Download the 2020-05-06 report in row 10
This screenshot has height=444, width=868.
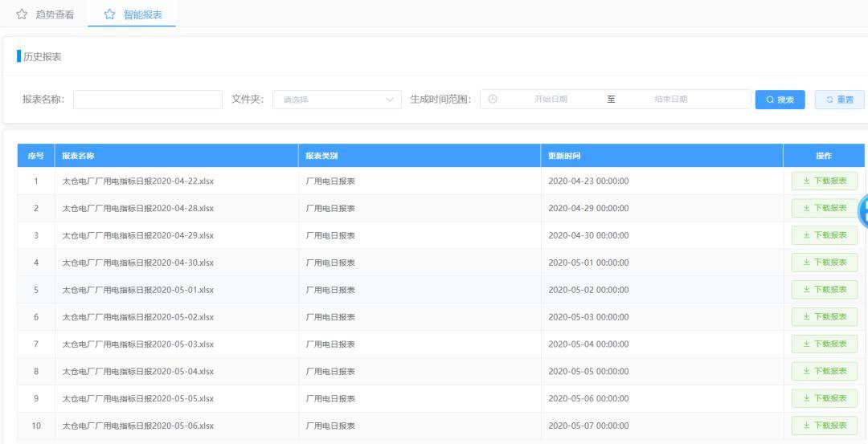pos(825,426)
